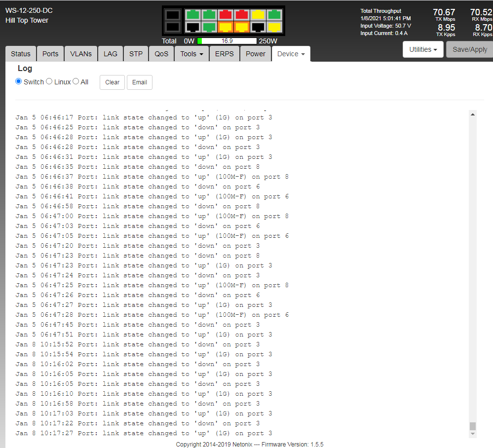This screenshot has width=493, height=448.
Task: Click the lower SFP port icon
Action: (x=173, y=27)
